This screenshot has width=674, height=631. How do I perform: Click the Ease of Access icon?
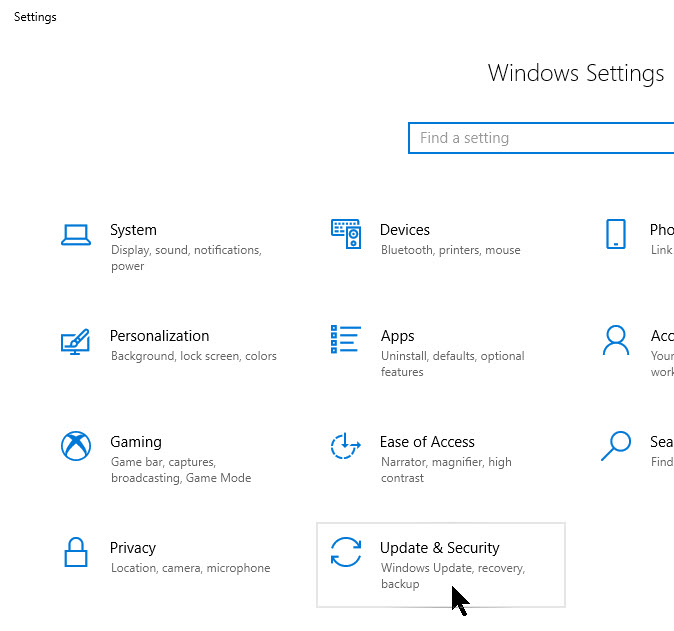[x=346, y=446]
